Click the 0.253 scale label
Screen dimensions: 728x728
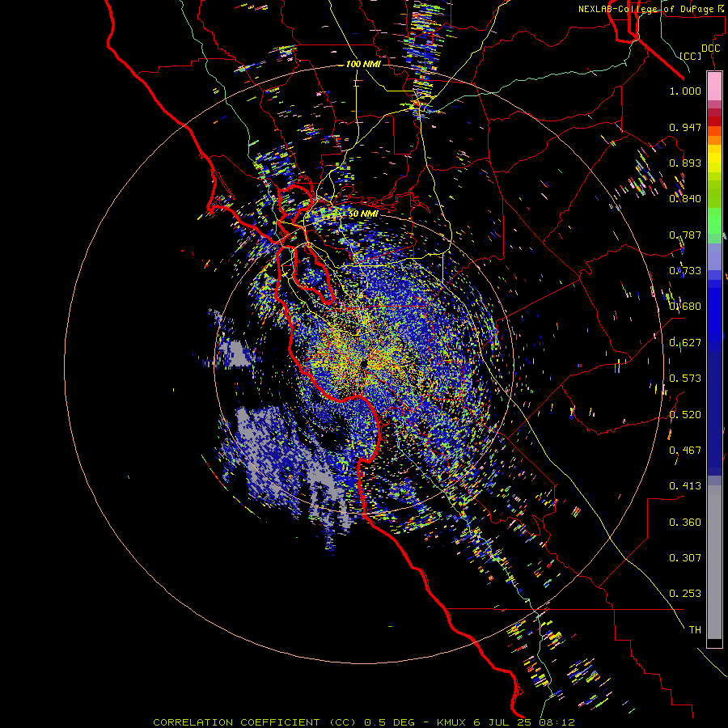click(x=685, y=594)
